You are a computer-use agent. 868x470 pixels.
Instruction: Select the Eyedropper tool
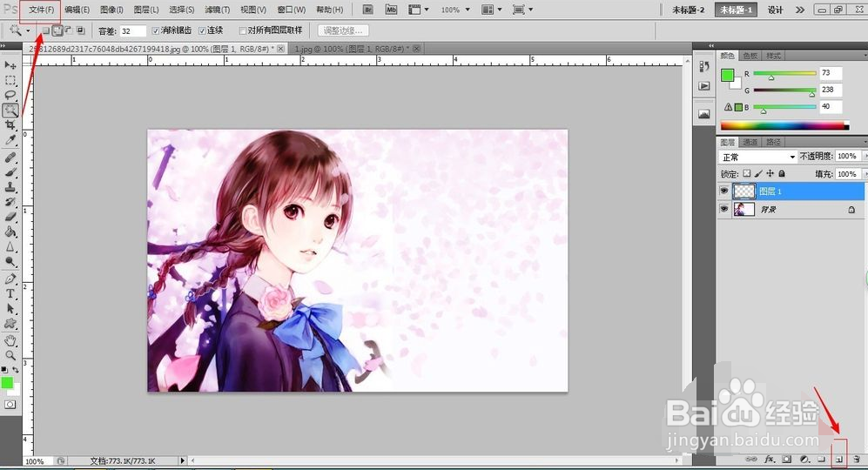coord(10,140)
